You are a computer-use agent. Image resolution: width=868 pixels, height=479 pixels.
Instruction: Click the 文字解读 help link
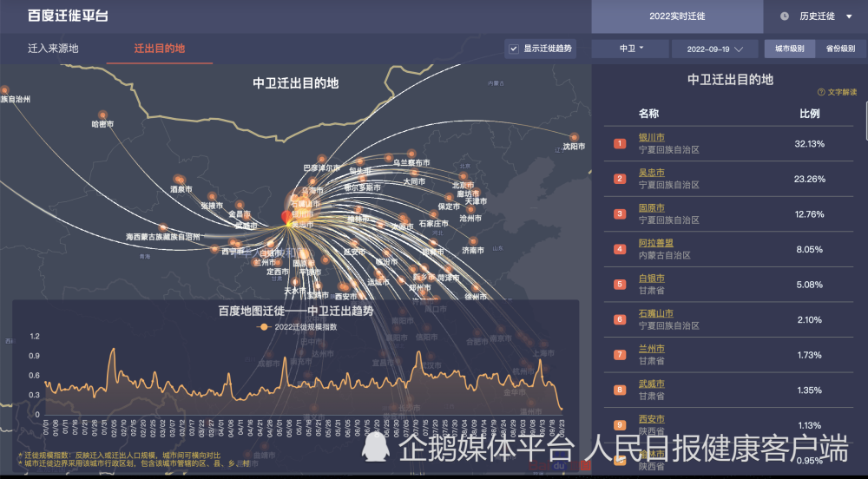pyautogui.click(x=842, y=92)
